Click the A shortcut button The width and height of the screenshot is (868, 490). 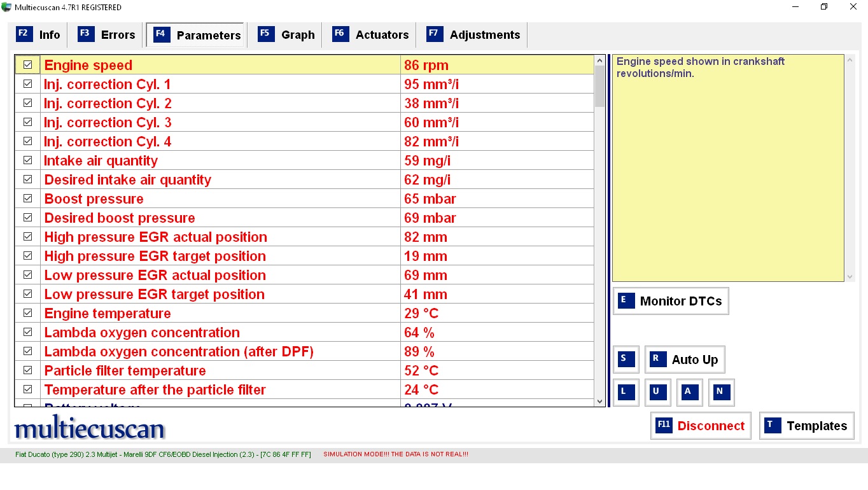(689, 393)
